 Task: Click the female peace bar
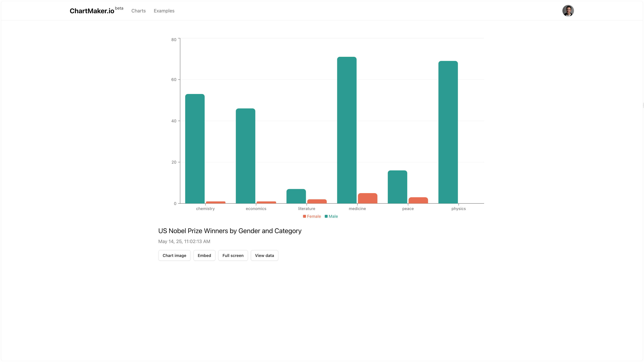click(418, 200)
